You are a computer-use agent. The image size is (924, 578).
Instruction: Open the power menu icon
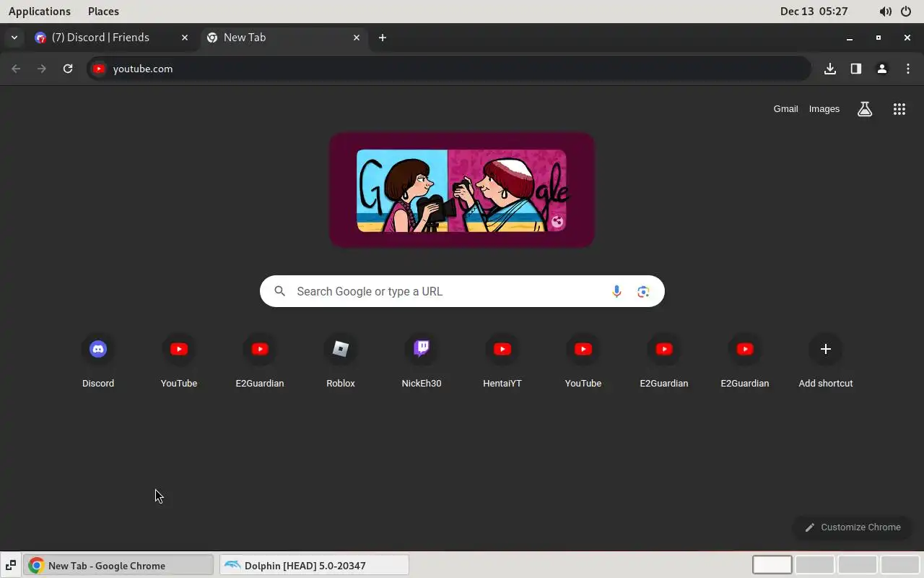click(906, 12)
